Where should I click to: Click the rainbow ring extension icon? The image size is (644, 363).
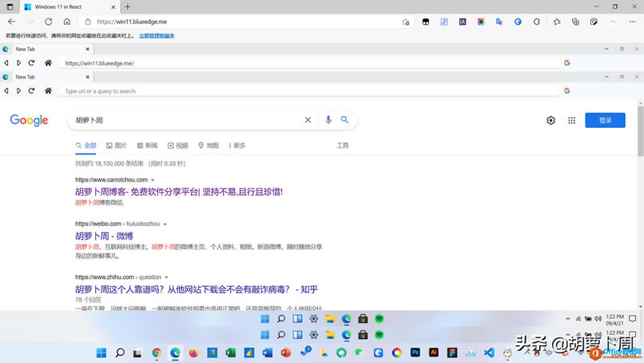481,22
